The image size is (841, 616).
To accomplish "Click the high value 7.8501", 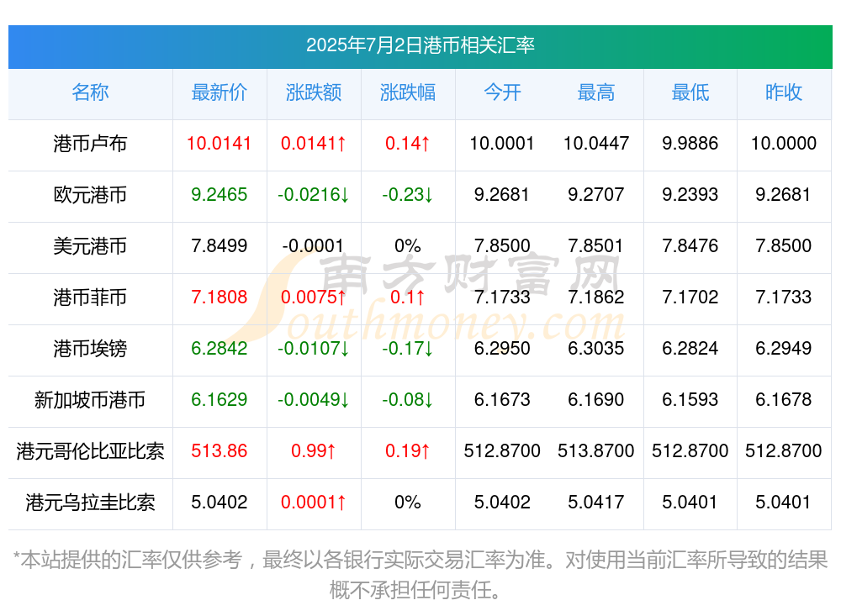I will pos(596,246).
